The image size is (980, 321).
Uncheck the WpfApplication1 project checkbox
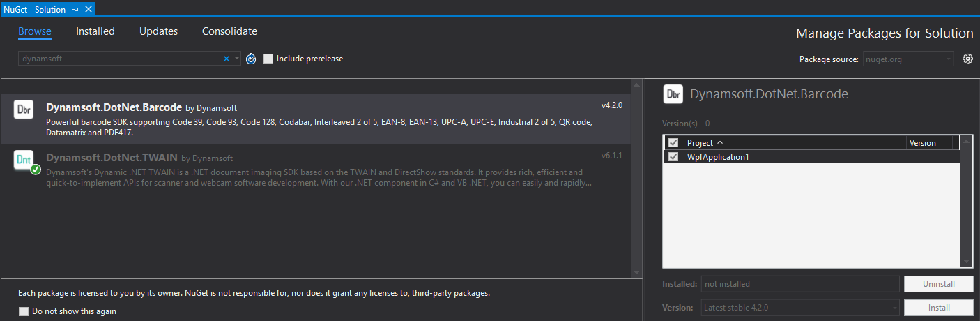tap(673, 157)
